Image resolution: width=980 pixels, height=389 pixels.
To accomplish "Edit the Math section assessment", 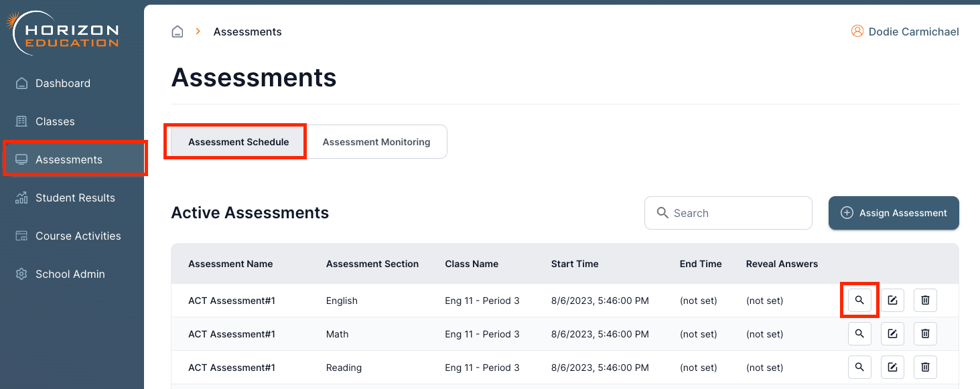I will pos(892,333).
